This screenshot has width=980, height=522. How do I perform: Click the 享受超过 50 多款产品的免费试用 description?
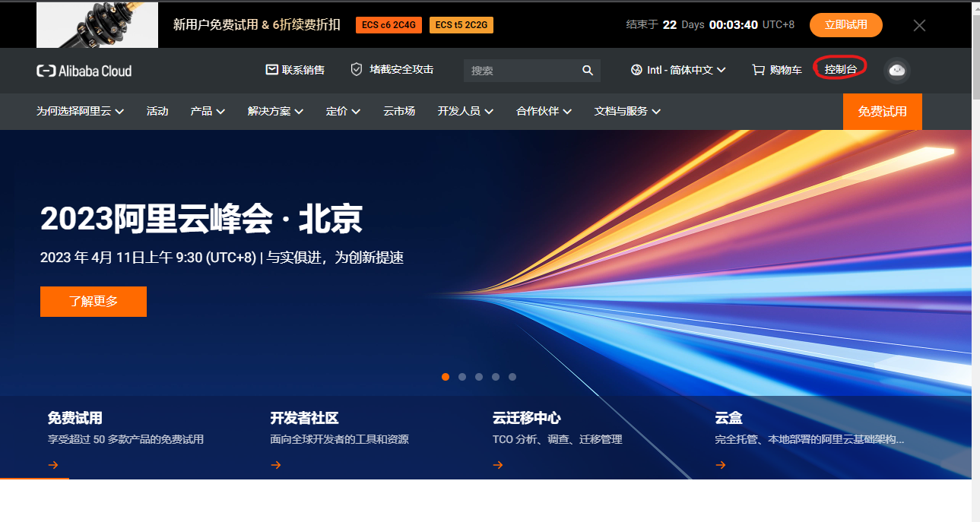point(125,439)
